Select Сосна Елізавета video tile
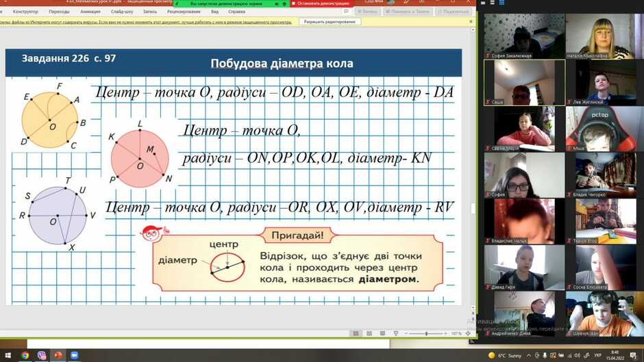This screenshot has height=362, width=644. pyautogui.click(x=604, y=268)
